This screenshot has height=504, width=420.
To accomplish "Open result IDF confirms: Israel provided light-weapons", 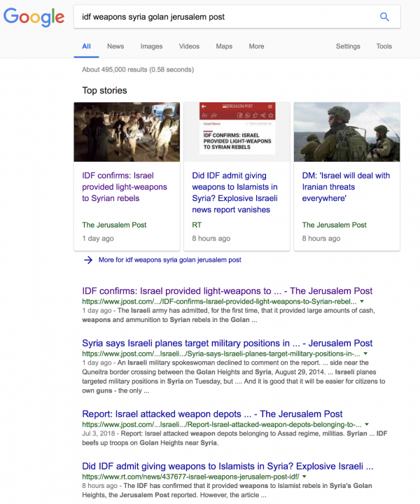I will click(227, 291).
